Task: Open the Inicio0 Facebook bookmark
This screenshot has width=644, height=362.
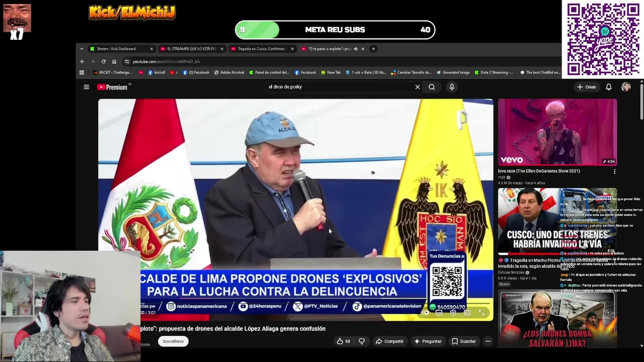Action: click(x=156, y=72)
